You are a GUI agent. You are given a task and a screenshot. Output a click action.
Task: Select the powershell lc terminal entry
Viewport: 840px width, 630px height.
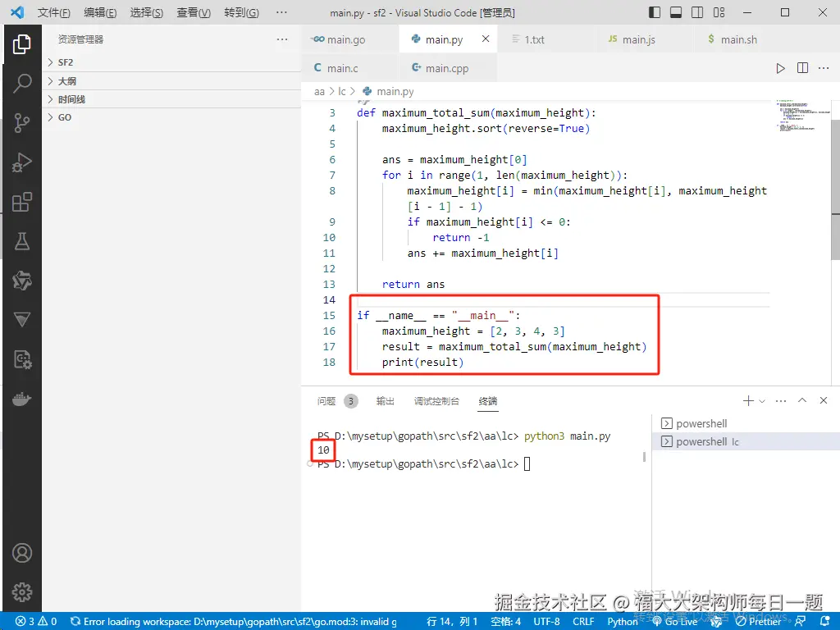click(x=746, y=441)
